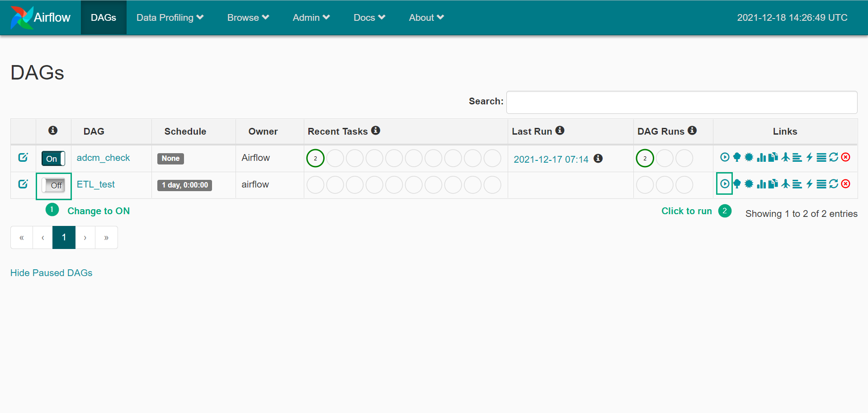
Task: Trigger the ETL_test DAG run icon
Action: click(724, 184)
